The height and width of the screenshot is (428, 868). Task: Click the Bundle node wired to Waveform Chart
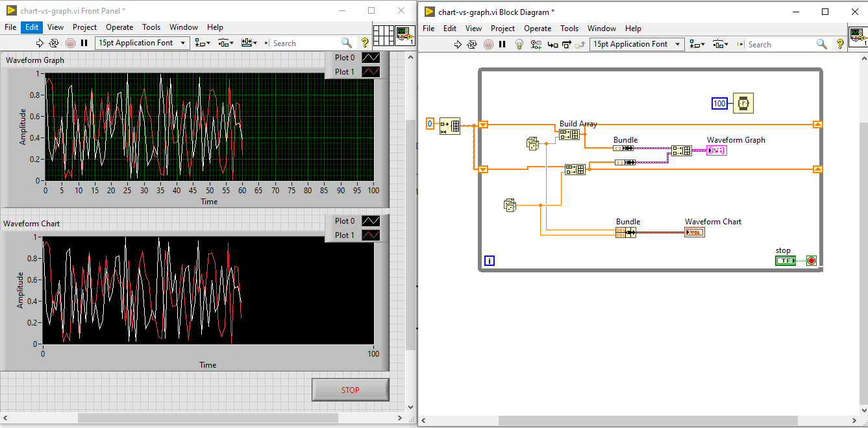point(625,232)
